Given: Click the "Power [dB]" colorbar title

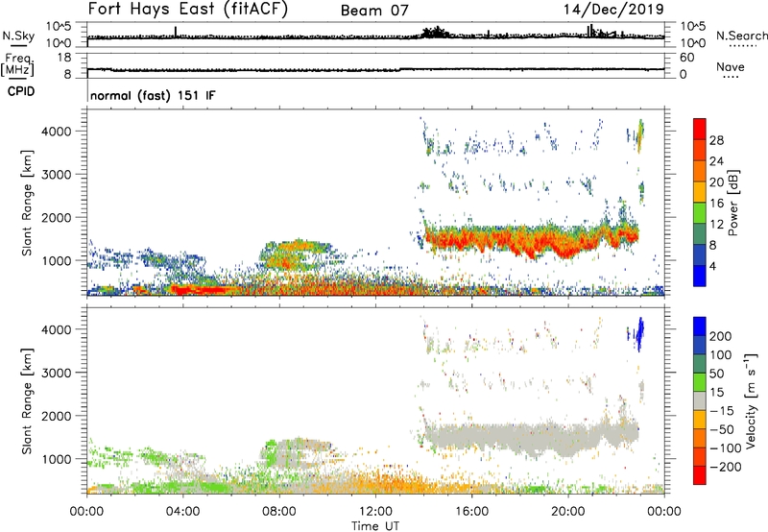Looking at the screenshot, I should [x=733, y=203].
